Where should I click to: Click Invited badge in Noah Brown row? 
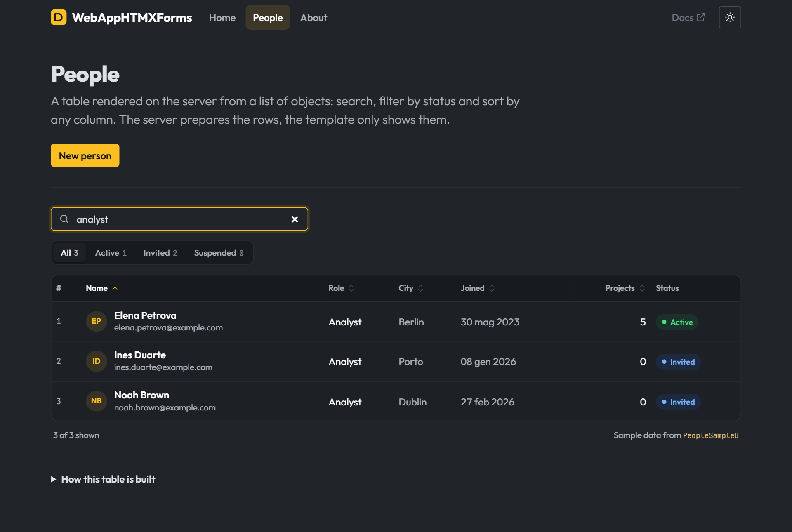[678, 402]
